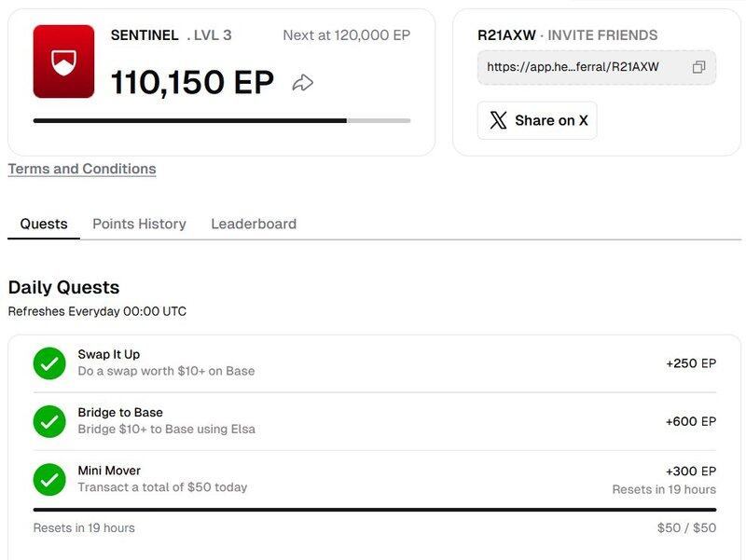
Task: Click the share arrow beside 110,150 EP
Action: pyautogui.click(x=302, y=83)
